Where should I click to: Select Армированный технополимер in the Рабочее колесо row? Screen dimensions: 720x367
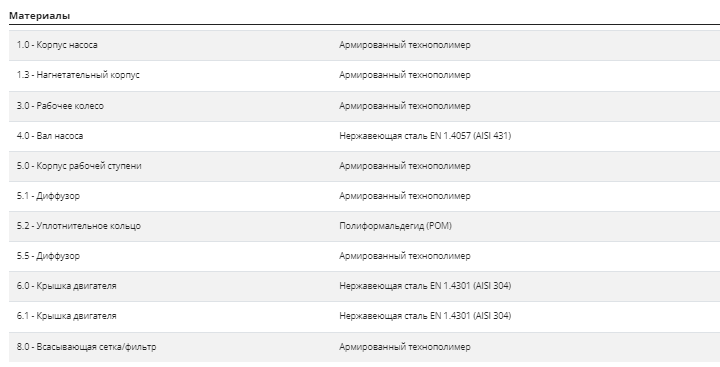pos(405,106)
